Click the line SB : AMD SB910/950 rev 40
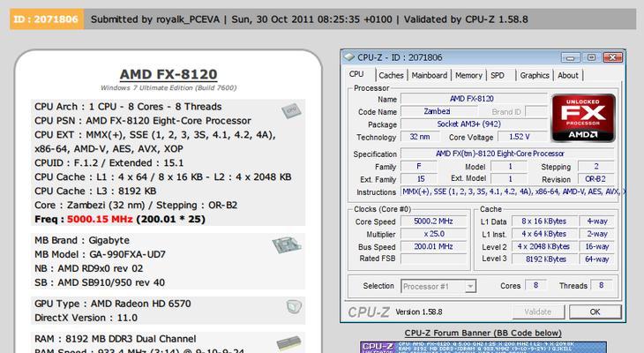The height and width of the screenshot is (353, 644). [x=100, y=282]
